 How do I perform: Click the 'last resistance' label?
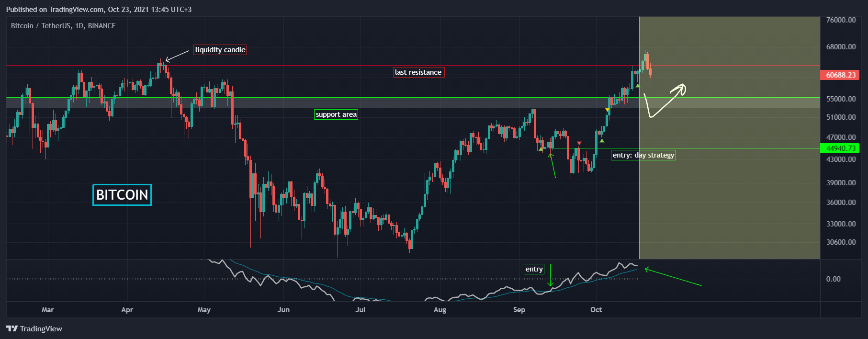(418, 72)
